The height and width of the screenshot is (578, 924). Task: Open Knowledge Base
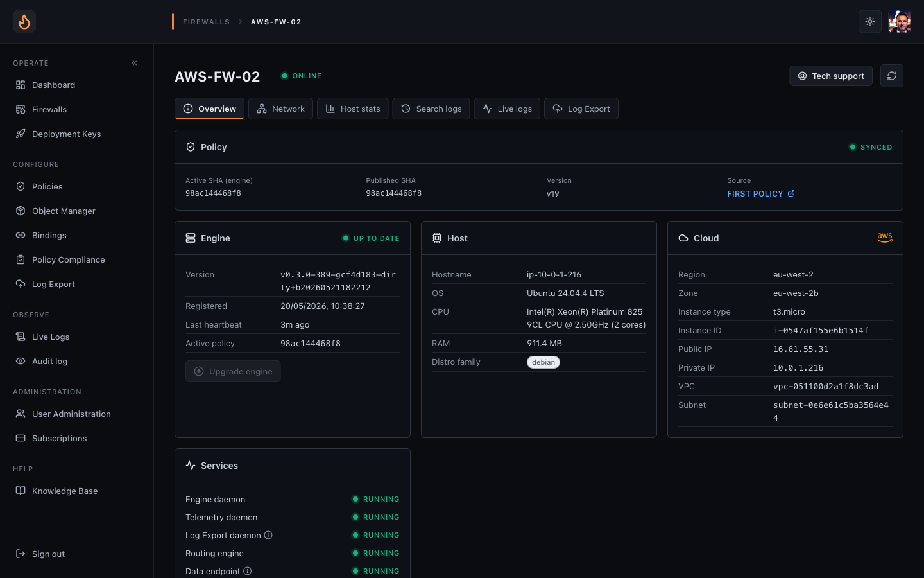click(77, 491)
